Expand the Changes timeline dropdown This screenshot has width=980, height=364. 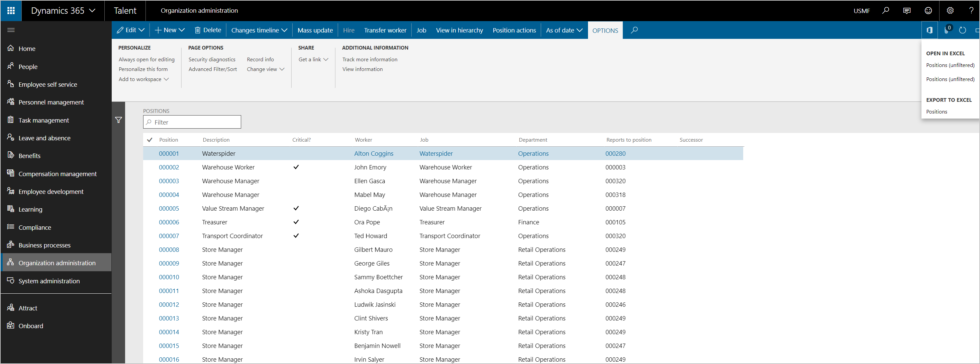(259, 29)
